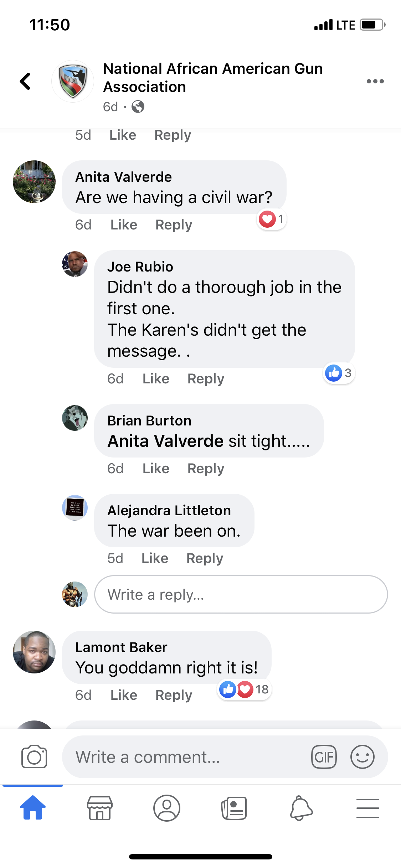Like Anita Valverde's comment
The width and height of the screenshot is (401, 868).
(124, 225)
